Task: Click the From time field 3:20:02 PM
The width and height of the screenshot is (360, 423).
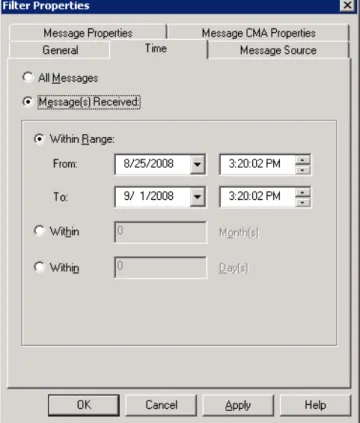Action: coord(257,164)
